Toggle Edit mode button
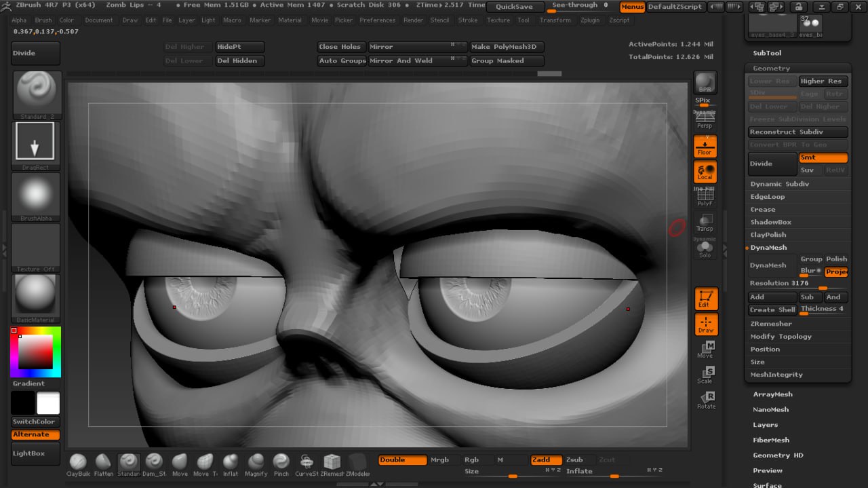Image resolution: width=868 pixels, height=488 pixels. 705,299
